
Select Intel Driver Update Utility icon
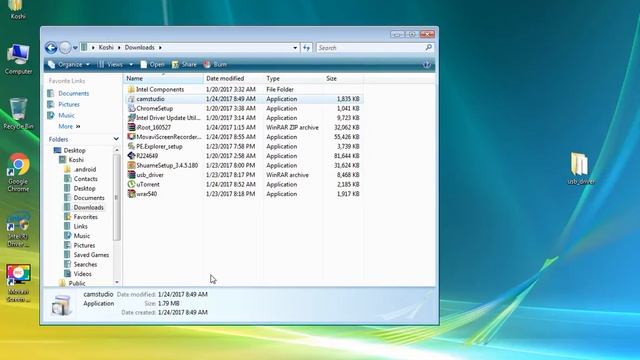point(131,118)
